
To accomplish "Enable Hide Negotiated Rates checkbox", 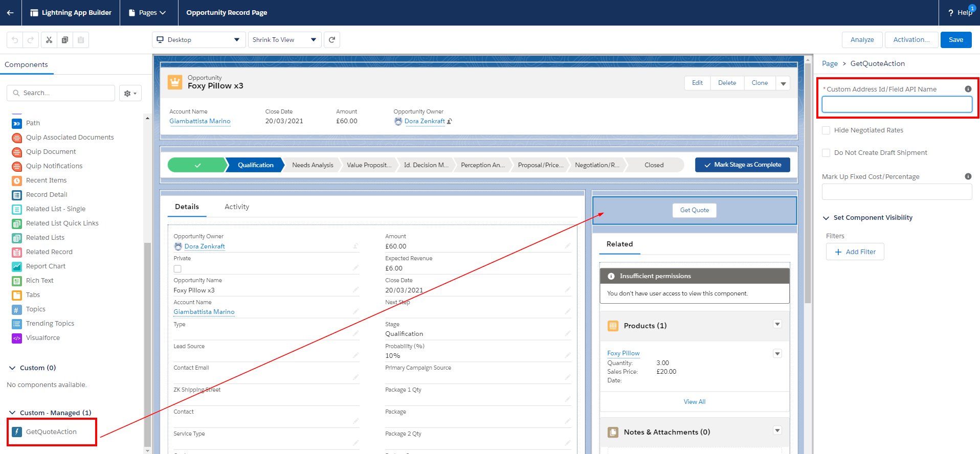I will [826, 130].
